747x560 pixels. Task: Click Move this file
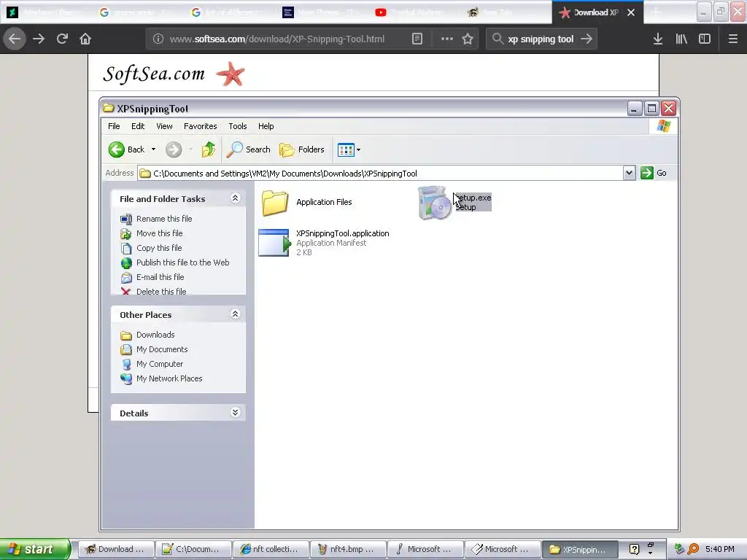[159, 233]
